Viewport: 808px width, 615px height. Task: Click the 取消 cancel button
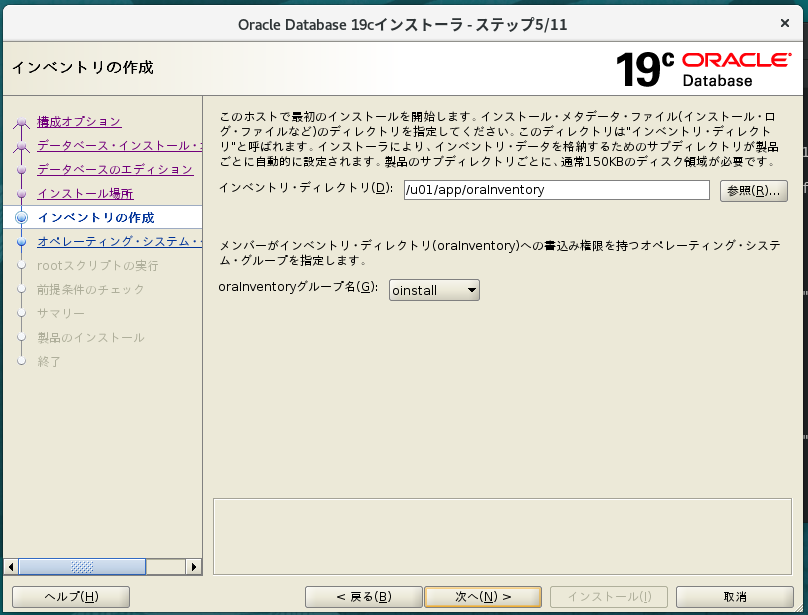coord(735,597)
